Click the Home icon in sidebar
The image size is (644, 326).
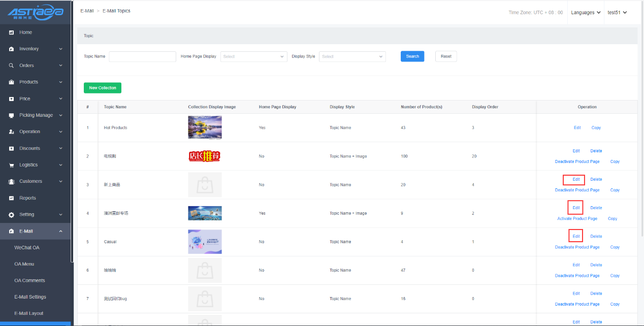click(x=11, y=32)
